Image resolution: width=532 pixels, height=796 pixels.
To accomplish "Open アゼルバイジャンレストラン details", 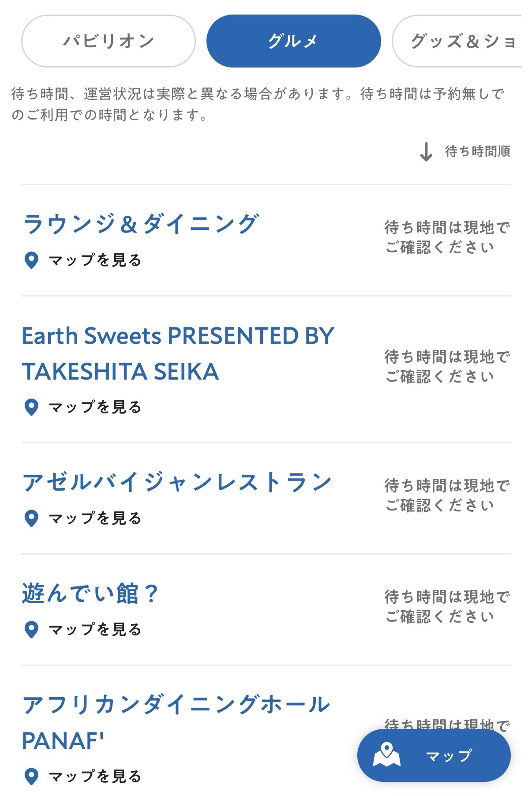I will point(176,482).
